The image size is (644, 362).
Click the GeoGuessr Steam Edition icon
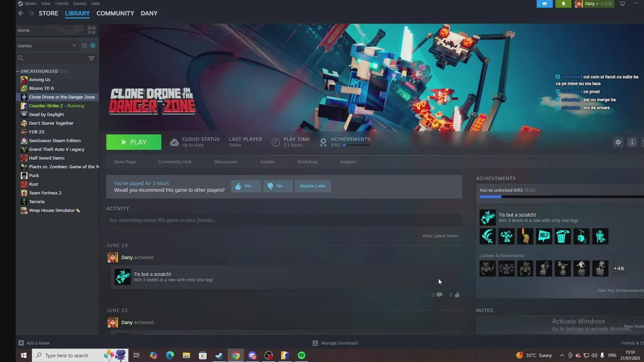point(24,141)
